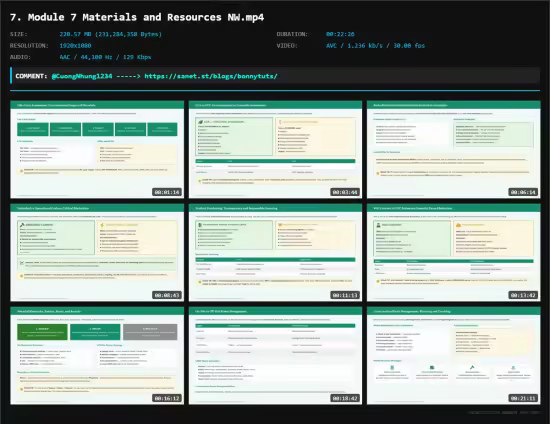Select the frame at 00:13:42
The image size is (550, 424).
tap(454, 253)
